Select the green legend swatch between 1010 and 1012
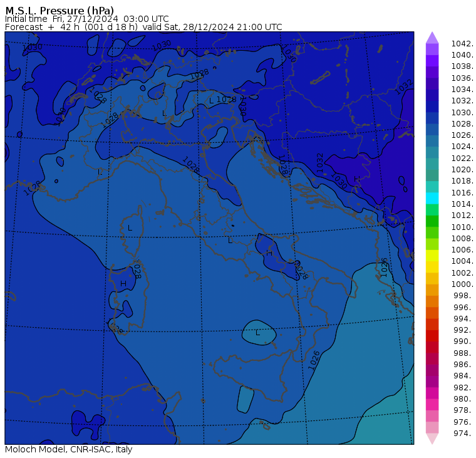 pyautogui.click(x=432, y=221)
